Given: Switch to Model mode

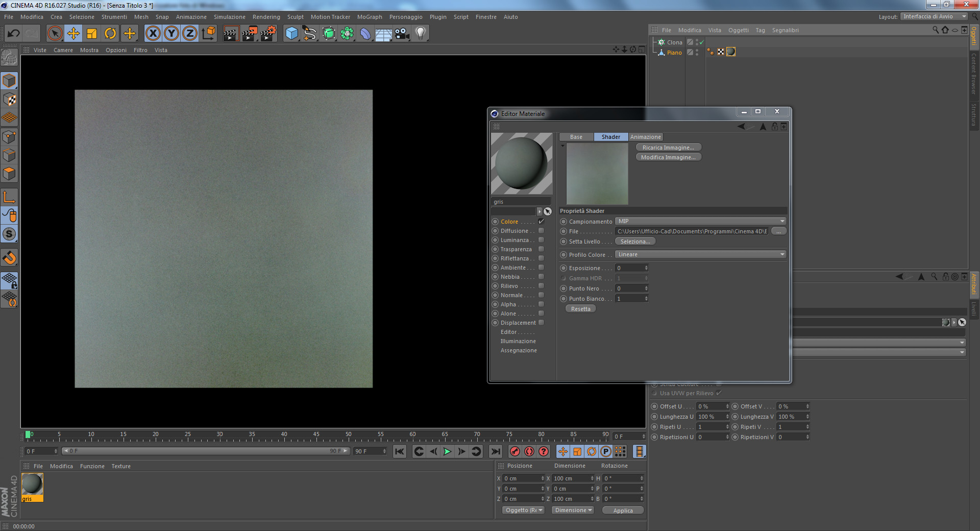Looking at the screenshot, I should pos(9,81).
